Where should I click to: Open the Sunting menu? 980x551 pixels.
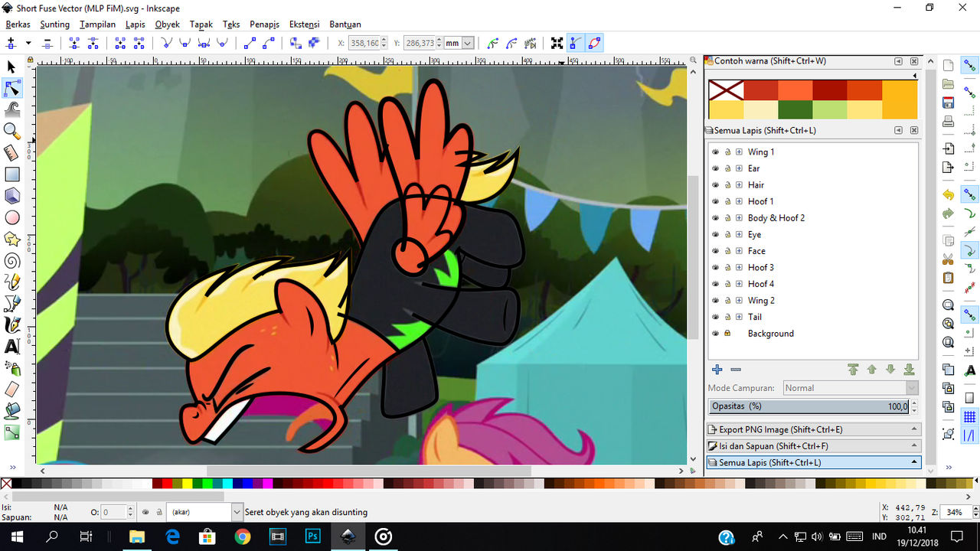tap(54, 24)
